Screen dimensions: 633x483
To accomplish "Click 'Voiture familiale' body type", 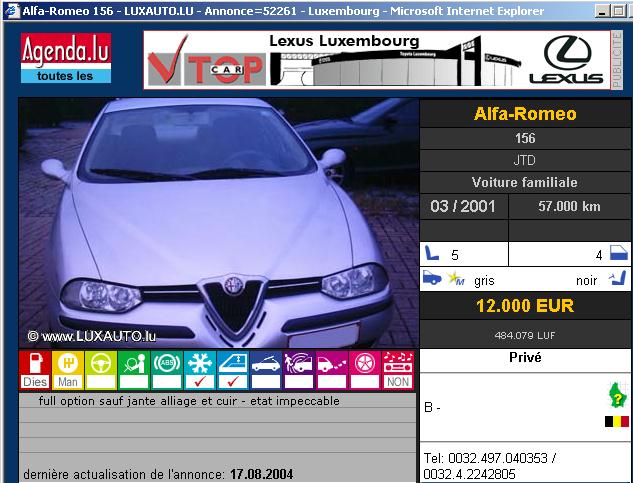I will tap(524, 182).
